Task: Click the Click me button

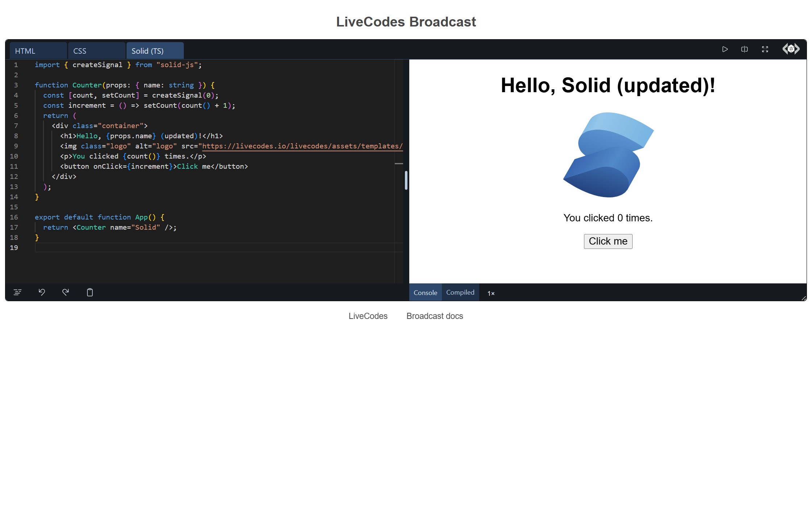Action: pos(608,241)
